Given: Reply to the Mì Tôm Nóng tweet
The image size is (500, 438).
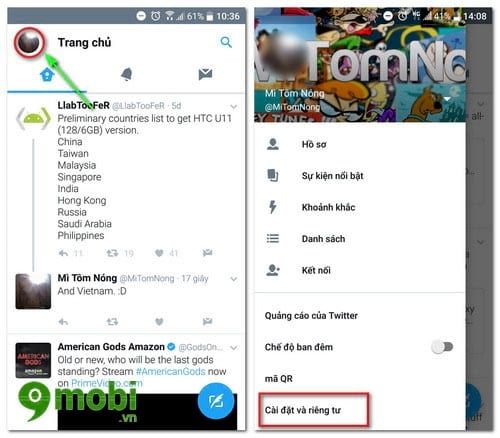Looking at the screenshot, I should 63,322.
